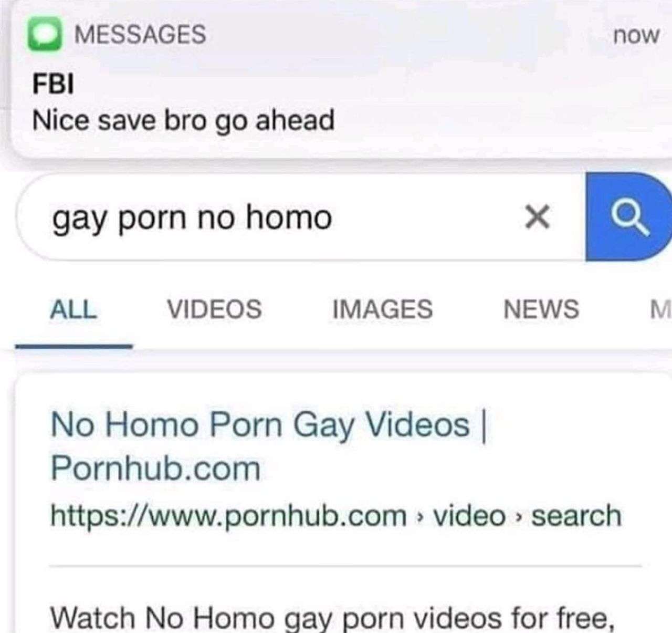
Task: Switch to the VIDEOS tab
Action: [214, 309]
